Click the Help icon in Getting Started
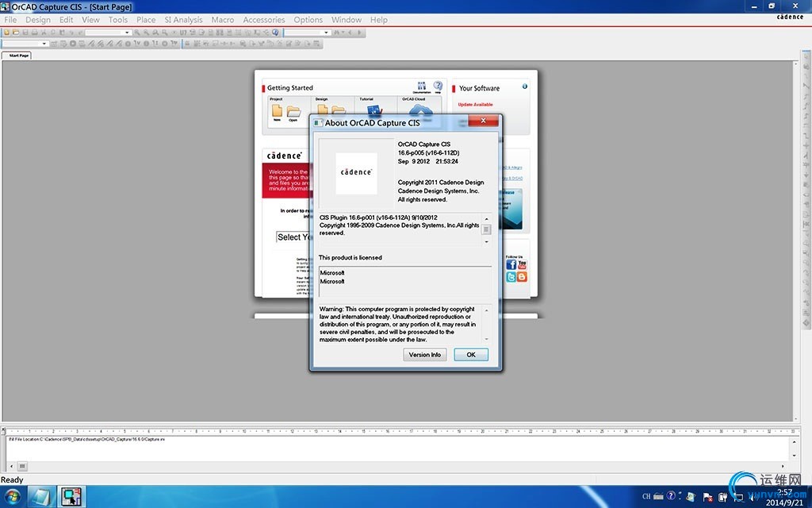 438,86
